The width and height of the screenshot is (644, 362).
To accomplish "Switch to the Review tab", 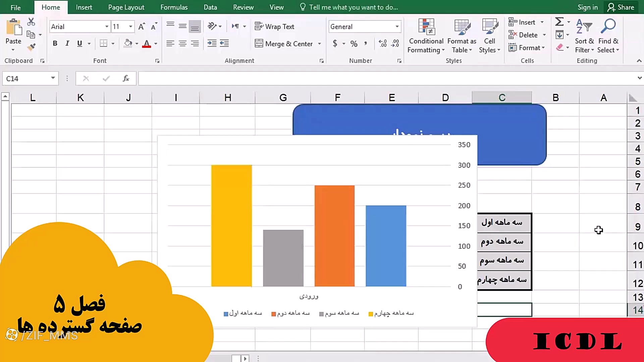I will [x=243, y=7].
